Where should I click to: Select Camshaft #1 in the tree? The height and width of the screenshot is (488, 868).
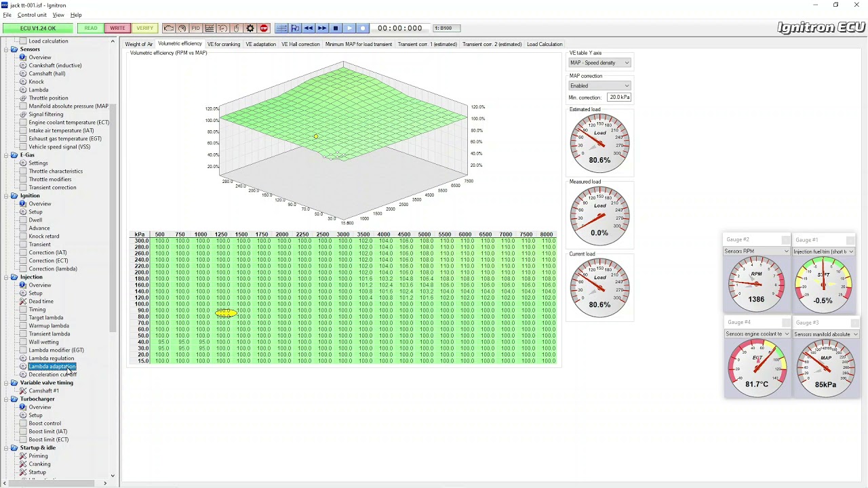[43, 391]
